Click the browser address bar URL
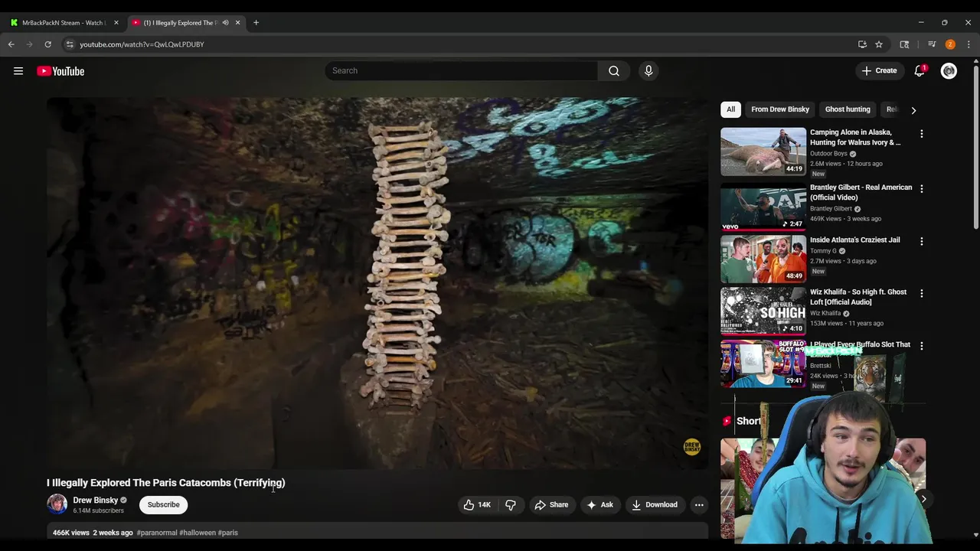 (x=142, y=44)
